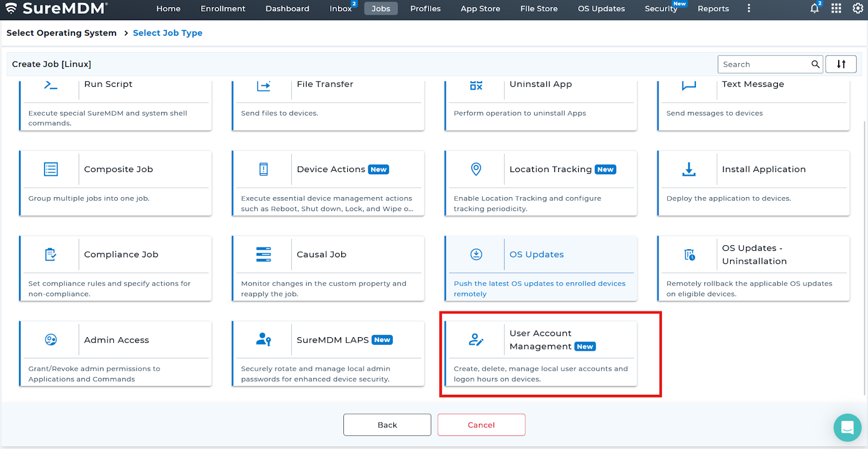Click into the Search job field
Image resolution: width=868 pixels, height=449 pixels.
(764, 64)
